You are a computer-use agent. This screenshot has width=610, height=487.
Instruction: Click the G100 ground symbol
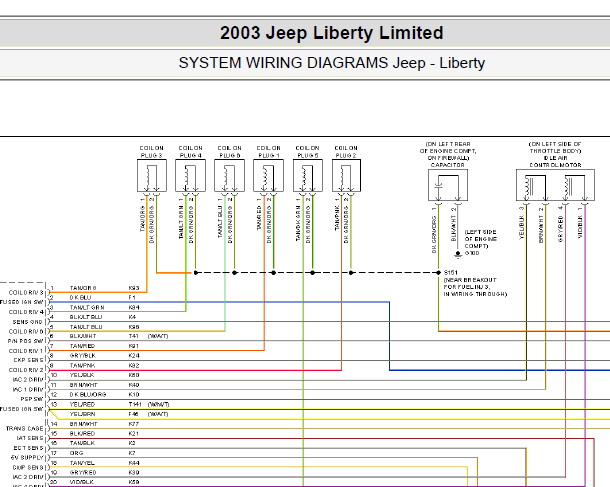coord(458,254)
